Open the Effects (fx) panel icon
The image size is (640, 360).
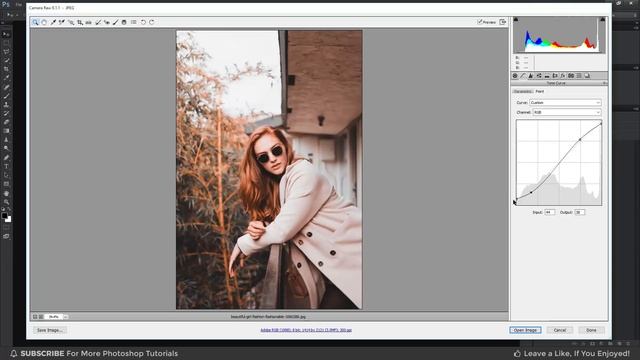click(x=562, y=76)
